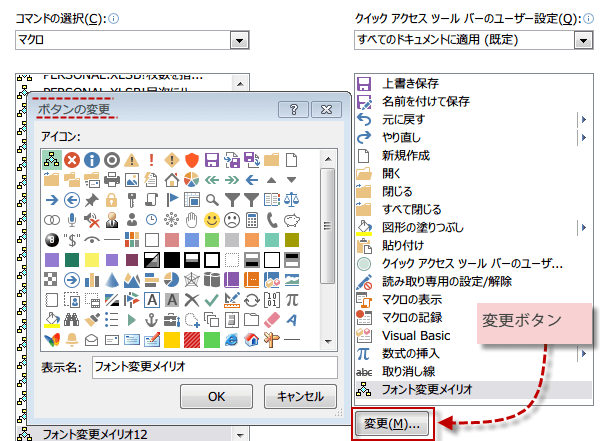Expand the やり直し submenu arrow

(x=584, y=137)
